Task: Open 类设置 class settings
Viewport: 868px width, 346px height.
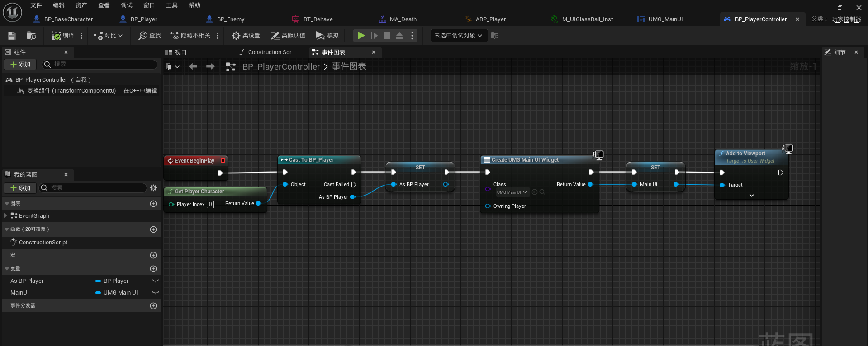Action: point(246,36)
